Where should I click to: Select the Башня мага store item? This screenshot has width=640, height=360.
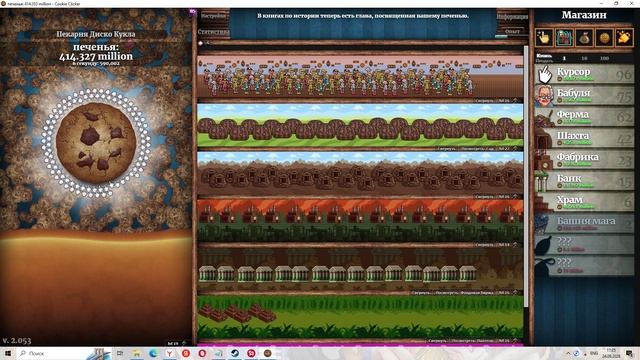pyautogui.click(x=584, y=223)
